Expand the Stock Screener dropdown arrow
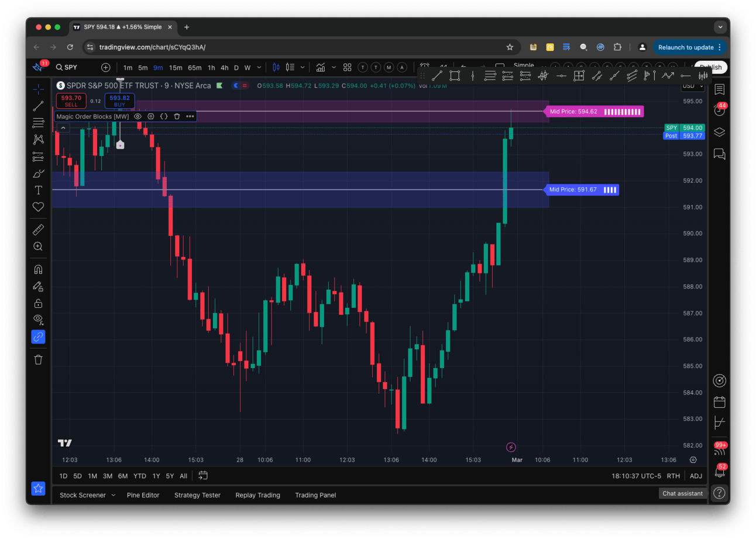The width and height of the screenshot is (756, 539). [114, 495]
